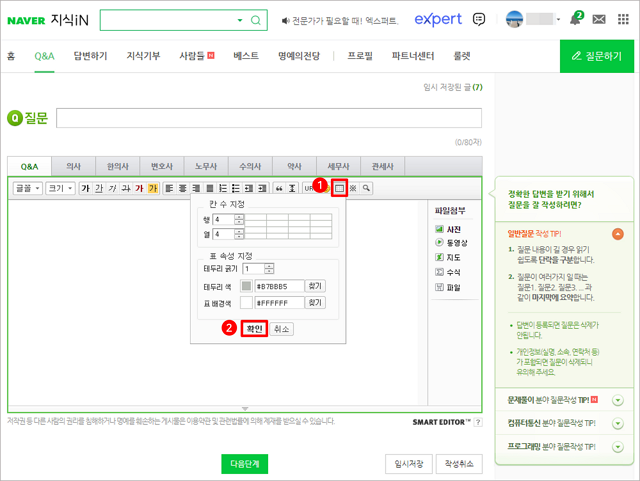The width and height of the screenshot is (640, 481).
Task: Open the notifications bell icon
Action: [x=574, y=20]
